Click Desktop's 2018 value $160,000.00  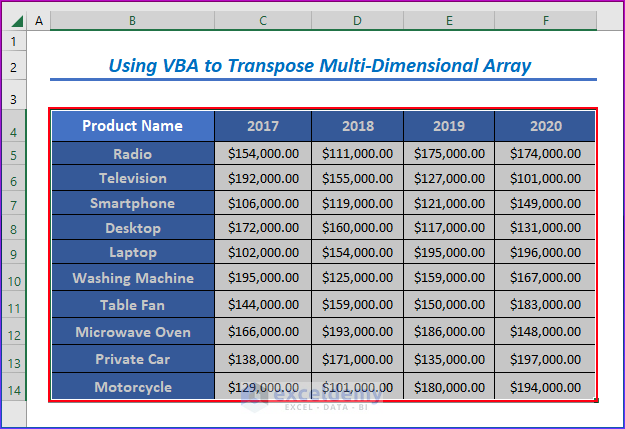coord(358,228)
